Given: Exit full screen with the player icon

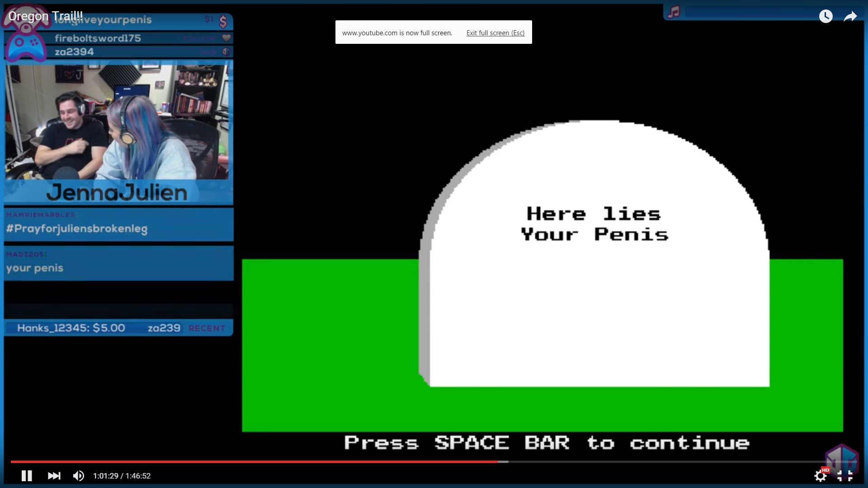Looking at the screenshot, I should [844, 475].
